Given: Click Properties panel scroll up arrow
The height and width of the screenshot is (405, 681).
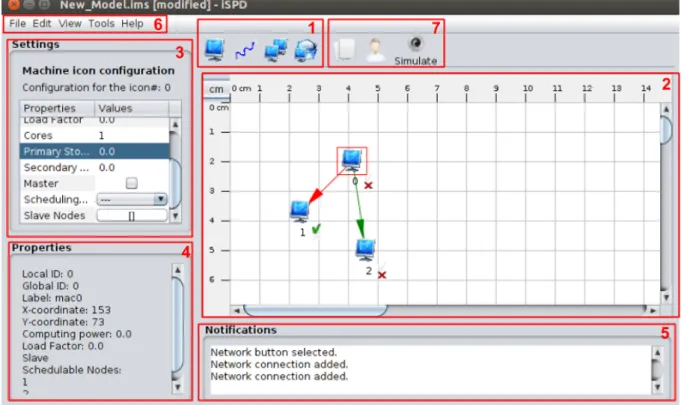Looking at the screenshot, I should tap(178, 270).
